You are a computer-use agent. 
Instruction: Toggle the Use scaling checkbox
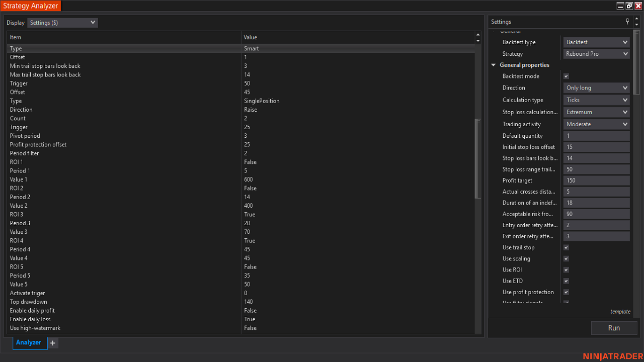point(566,259)
